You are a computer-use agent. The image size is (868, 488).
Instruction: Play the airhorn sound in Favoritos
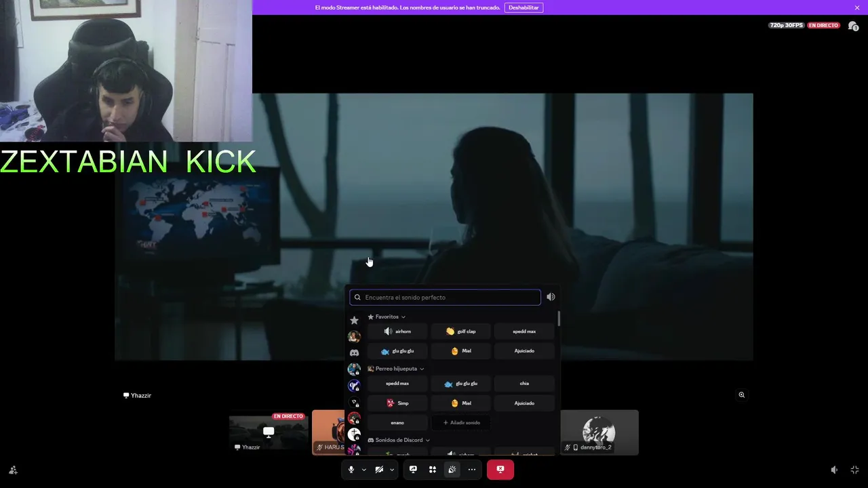click(397, 331)
